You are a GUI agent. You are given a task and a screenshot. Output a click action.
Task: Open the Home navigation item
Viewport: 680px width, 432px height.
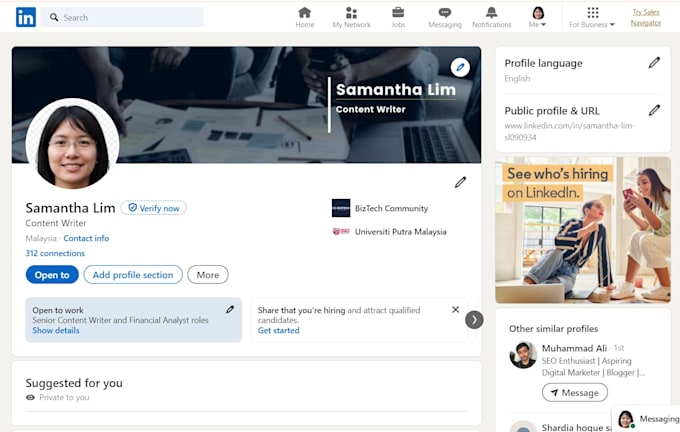[x=305, y=17]
